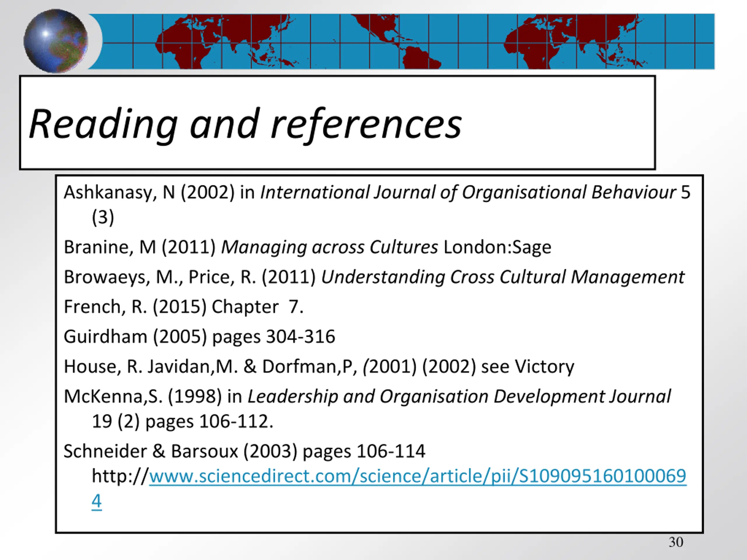Screen dimensions: 747x560
Task: Click 'International Journal of Organisational Behaviour' text
Action: coord(468,192)
